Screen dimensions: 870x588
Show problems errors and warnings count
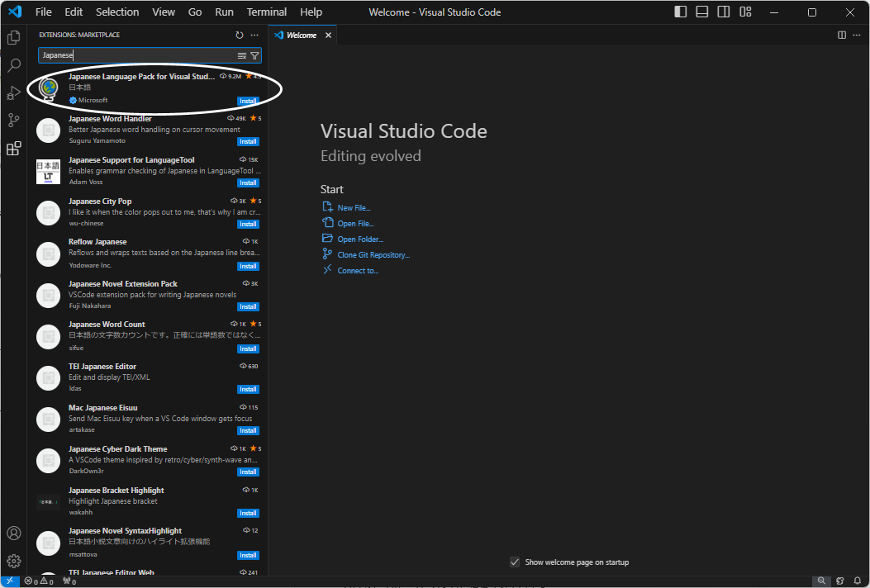[x=39, y=581]
